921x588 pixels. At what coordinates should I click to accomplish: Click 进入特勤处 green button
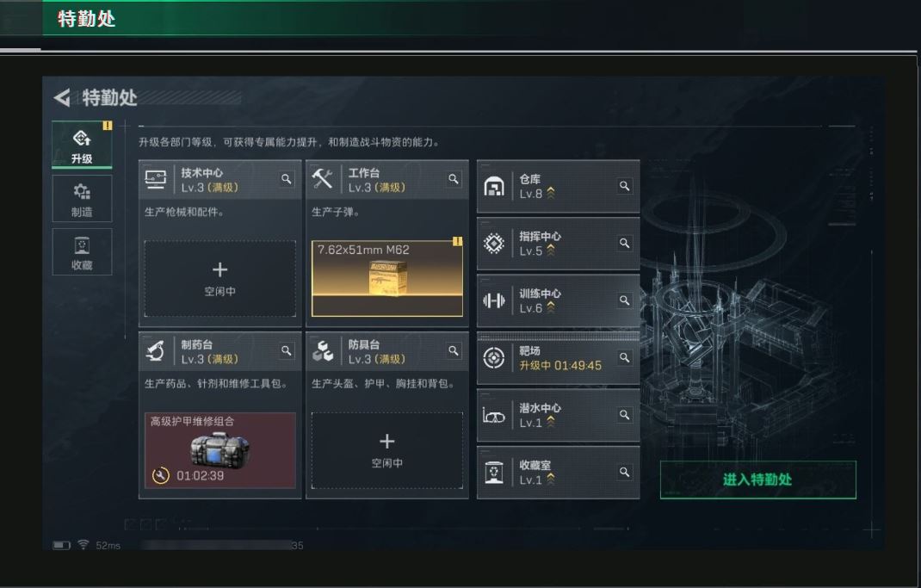coord(757,480)
